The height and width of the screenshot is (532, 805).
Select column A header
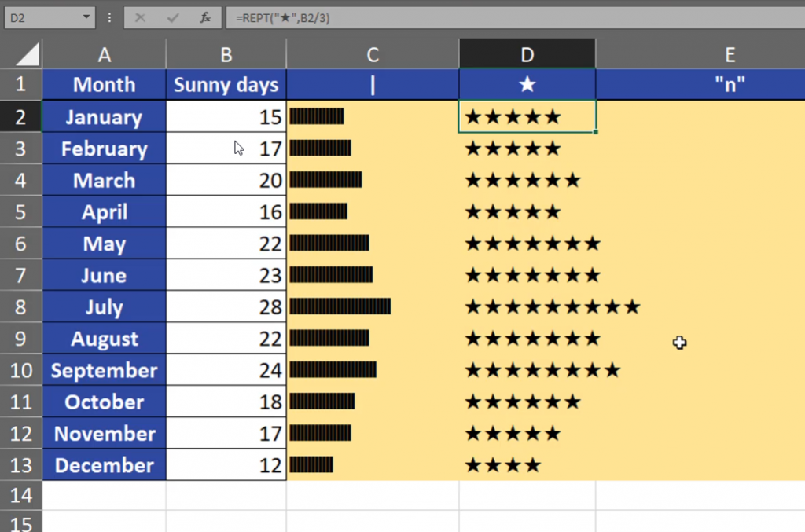coord(104,54)
